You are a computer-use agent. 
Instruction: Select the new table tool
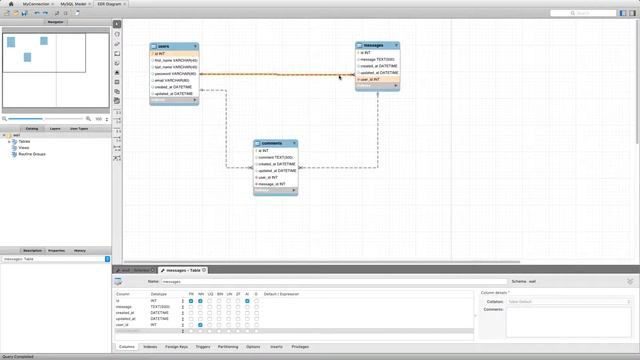(117, 82)
